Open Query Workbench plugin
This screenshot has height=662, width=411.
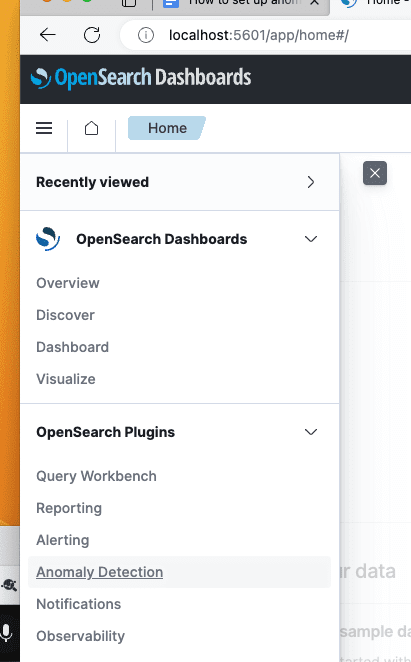[x=96, y=476]
